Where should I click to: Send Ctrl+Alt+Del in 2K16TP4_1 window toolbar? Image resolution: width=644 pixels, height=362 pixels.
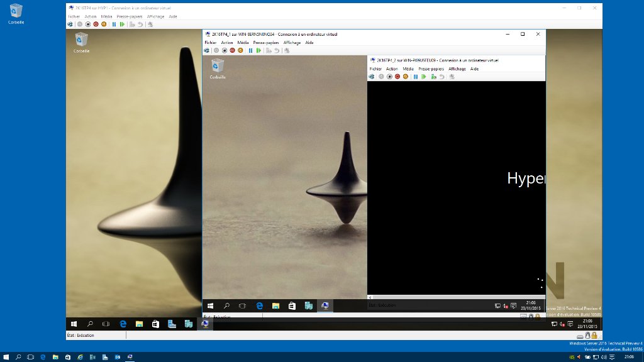coord(206,50)
